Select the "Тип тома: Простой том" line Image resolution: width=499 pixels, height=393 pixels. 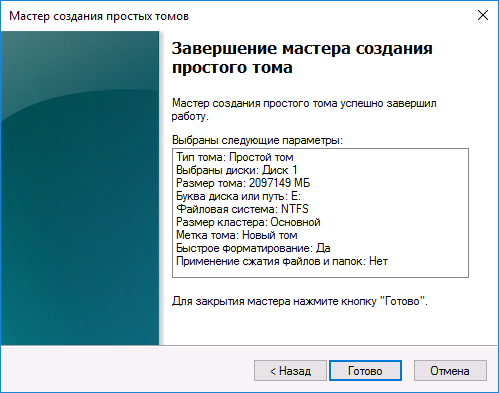[235, 157]
